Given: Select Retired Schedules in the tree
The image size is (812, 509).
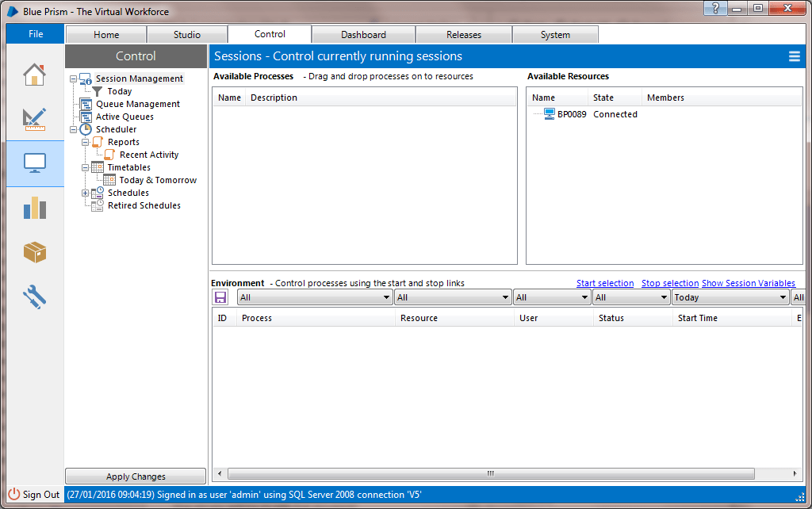Looking at the screenshot, I should (x=144, y=205).
